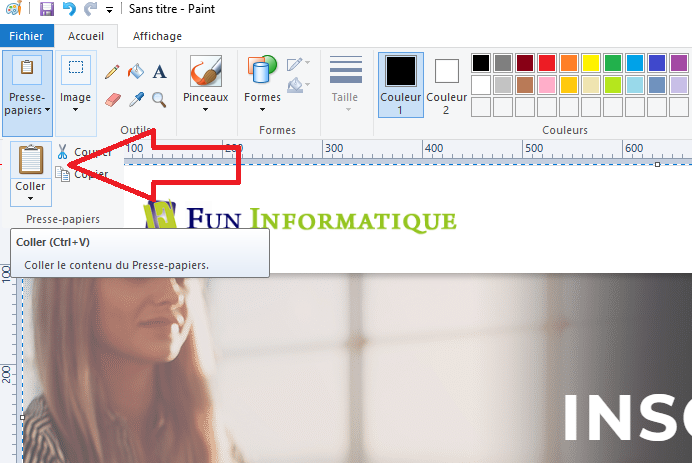Open the Fichier menu
The width and height of the screenshot is (692, 463).
pos(27,36)
